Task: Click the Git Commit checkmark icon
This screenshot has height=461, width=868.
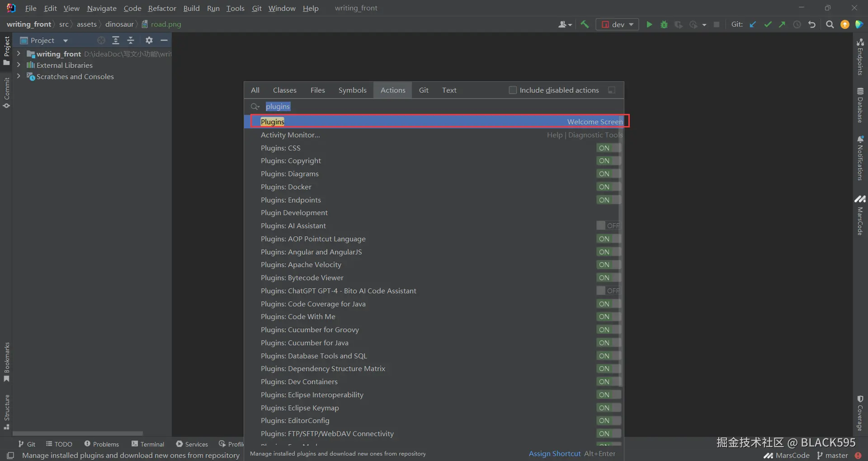Action: click(768, 24)
